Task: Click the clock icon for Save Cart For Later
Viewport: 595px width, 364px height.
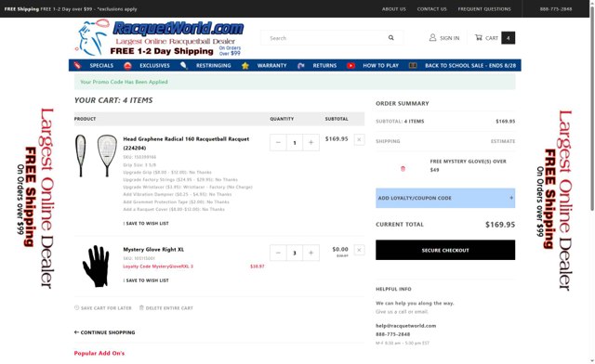Action: pyautogui.click(x=76, y=307)
